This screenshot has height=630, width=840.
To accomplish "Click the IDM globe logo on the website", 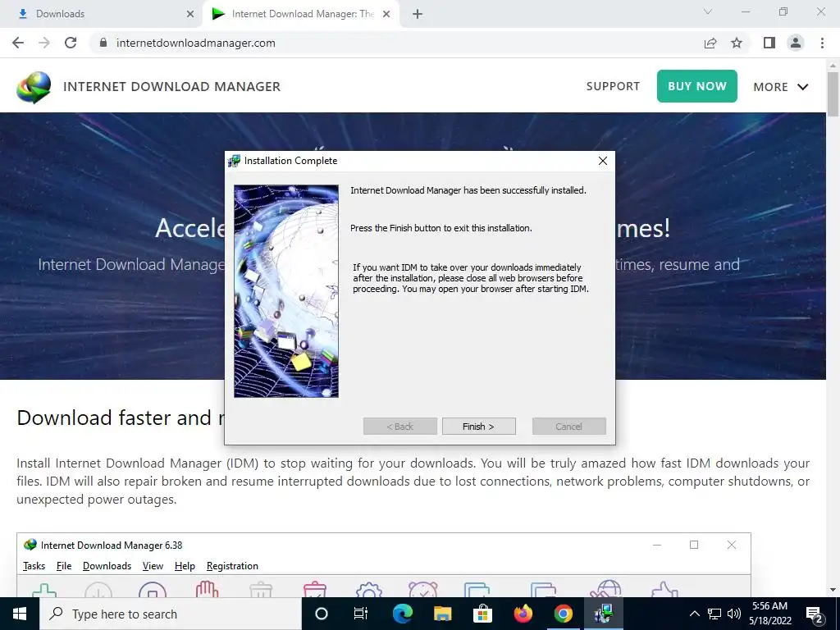I will click(34, 87).
